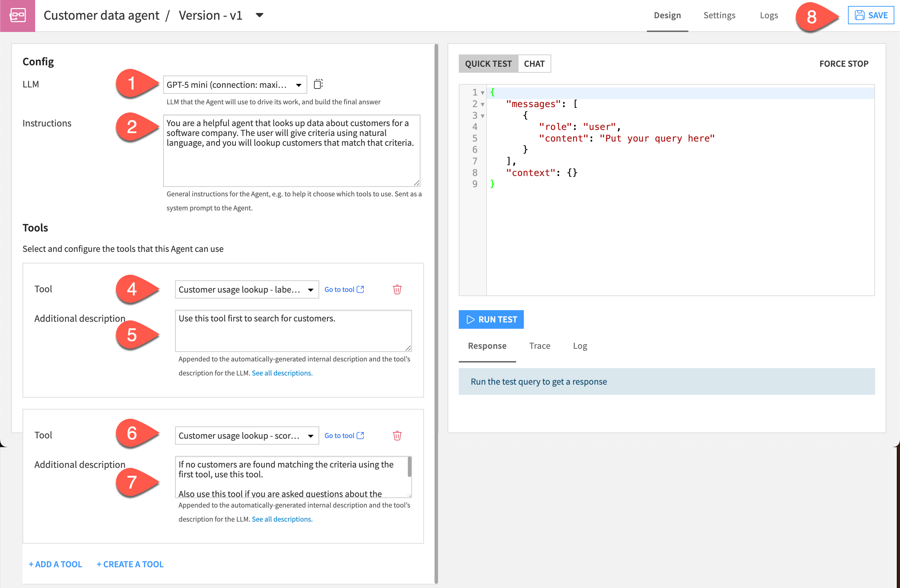Remove the second tool via trash icon
This screenshot has width=900, height=588.
(397, 435)
